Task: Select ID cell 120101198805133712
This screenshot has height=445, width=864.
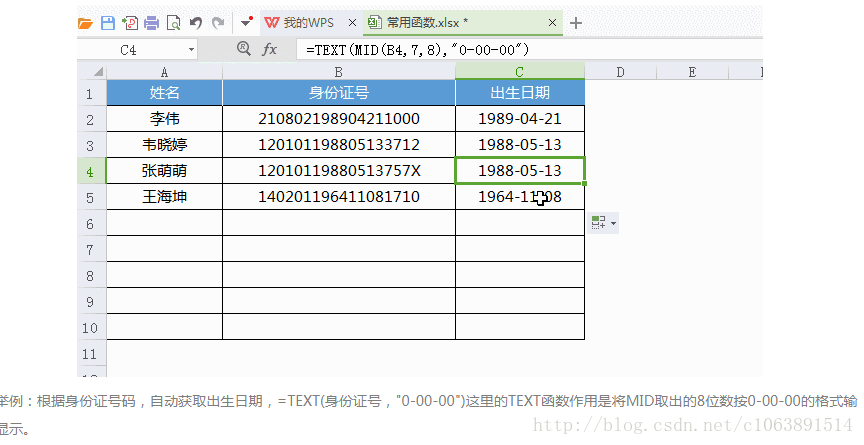Action: [x=339, y=145]
